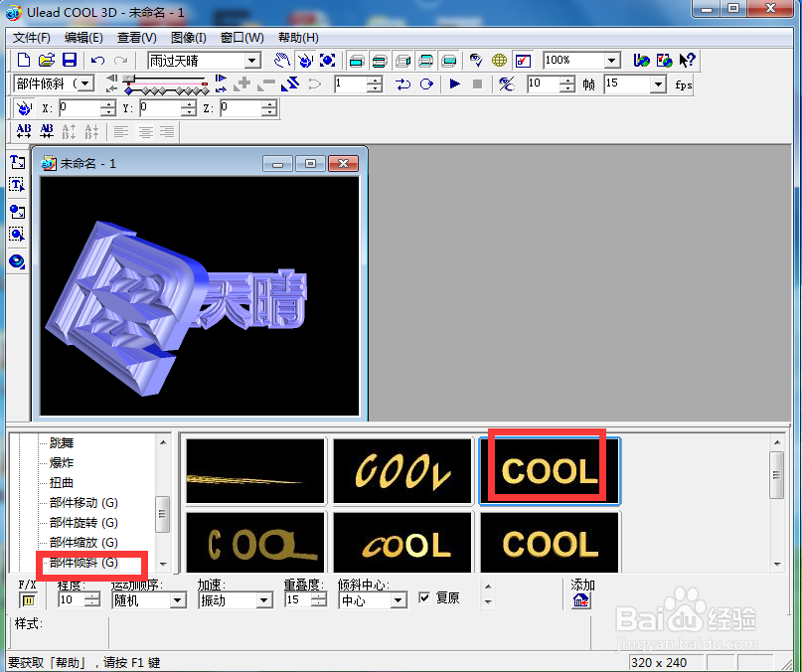Open the 帮助(H) menu
Viewport: 802px width, 672px height.
pos(298,38)
